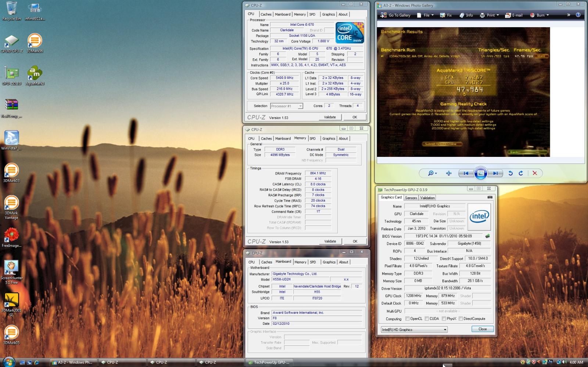Viewport: 588px width, 367px height.
Task: Go to the previous photo in Photo Gallery
Action: [466, 173]
